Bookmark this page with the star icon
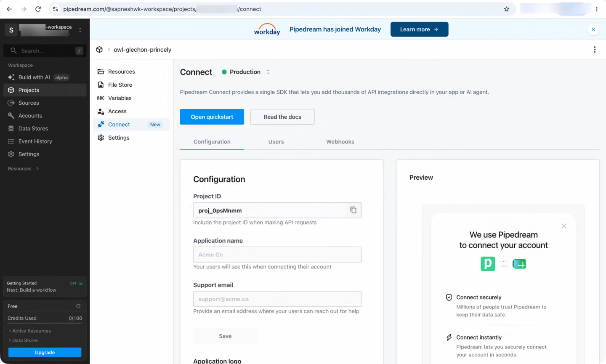The image size is (606, 364). coord(507,9)
